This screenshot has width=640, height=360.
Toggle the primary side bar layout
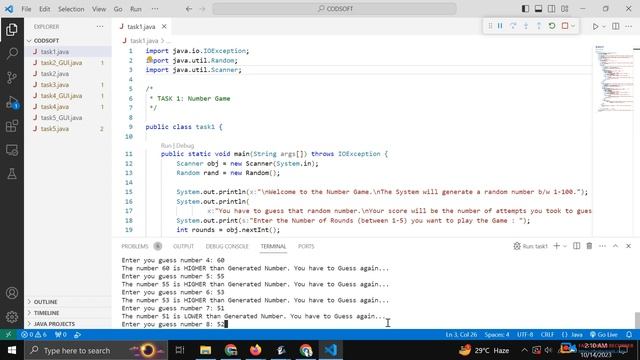click(x=525, y=9)
